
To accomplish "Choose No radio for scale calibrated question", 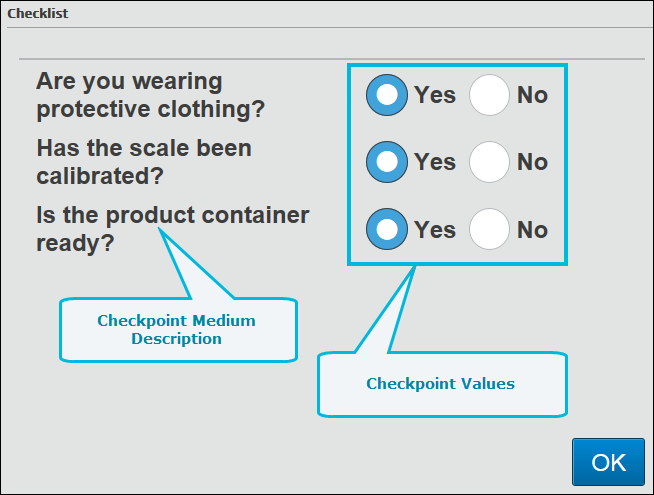I will point(489,162).
